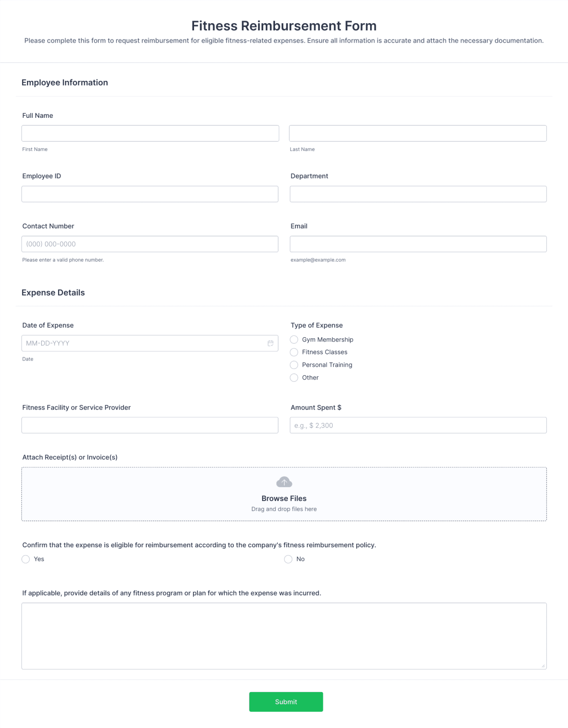Choose Personal Training as expense type
Screen dimensions: 568x728
click(294, 365)
